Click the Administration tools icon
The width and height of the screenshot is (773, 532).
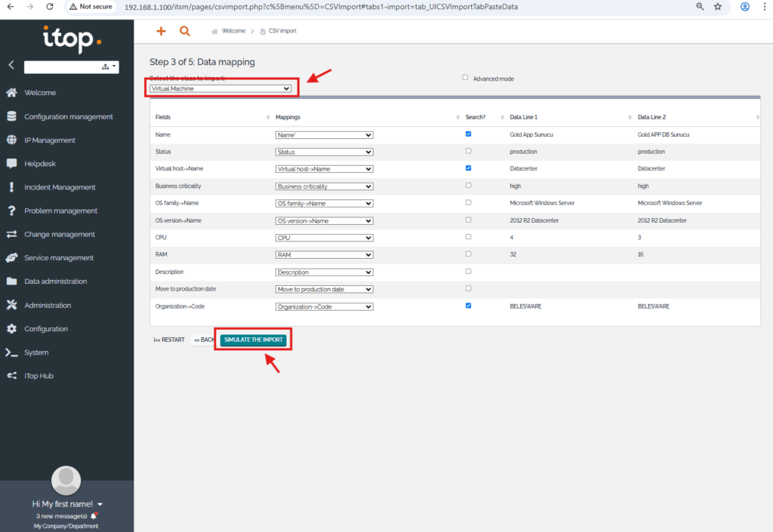[11, 305]
